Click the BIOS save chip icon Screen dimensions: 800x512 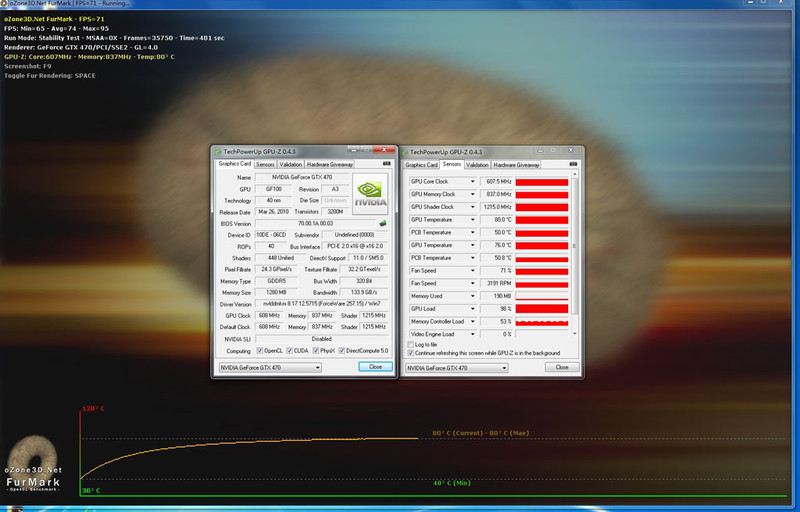[x=383, y=223]
